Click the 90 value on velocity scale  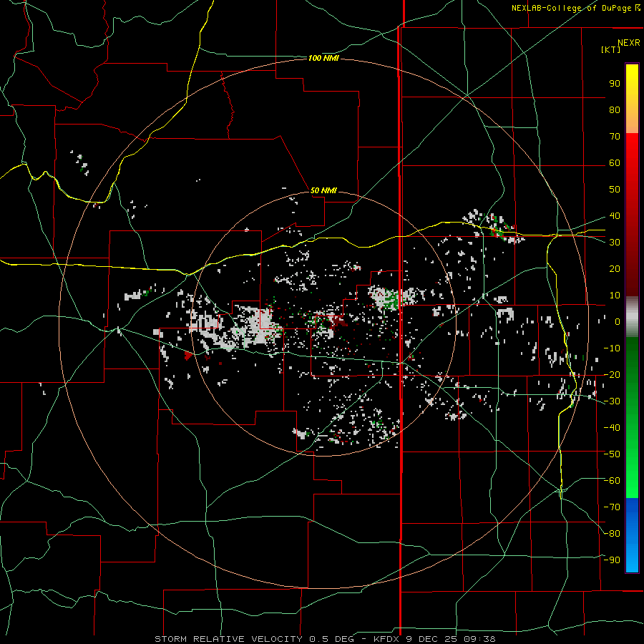(615, 84)
